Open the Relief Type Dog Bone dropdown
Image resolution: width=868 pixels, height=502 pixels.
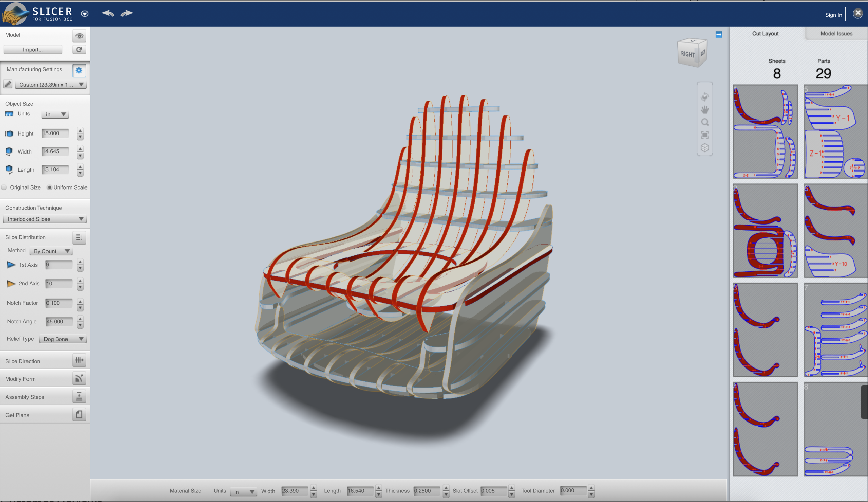[x=63, y=339]
